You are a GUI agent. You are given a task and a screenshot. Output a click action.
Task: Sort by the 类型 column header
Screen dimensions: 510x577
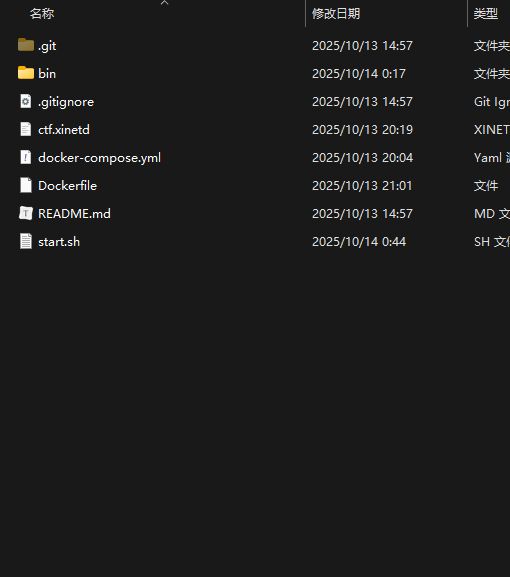click(x=486, y=14)
